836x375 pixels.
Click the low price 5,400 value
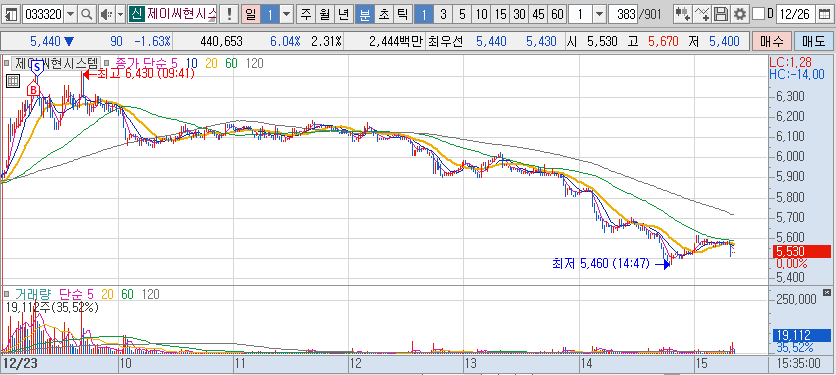click(x=724, y=41)
